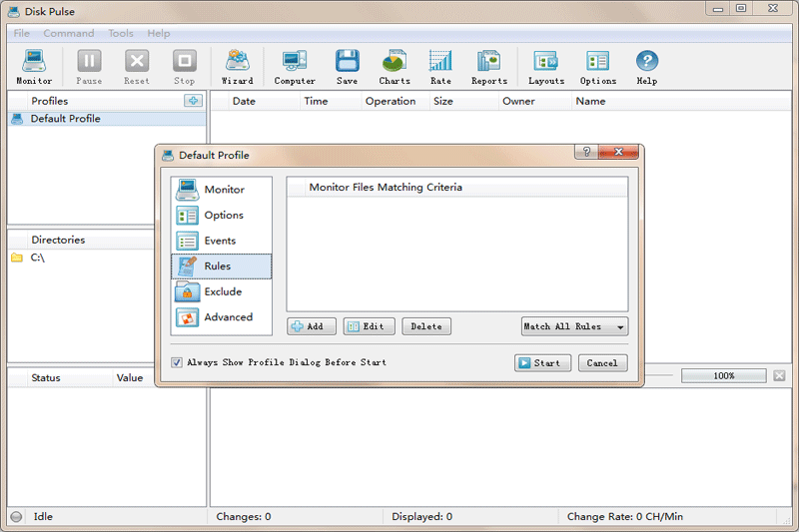Click the dialog's question mark help button

tap(586, 152)
